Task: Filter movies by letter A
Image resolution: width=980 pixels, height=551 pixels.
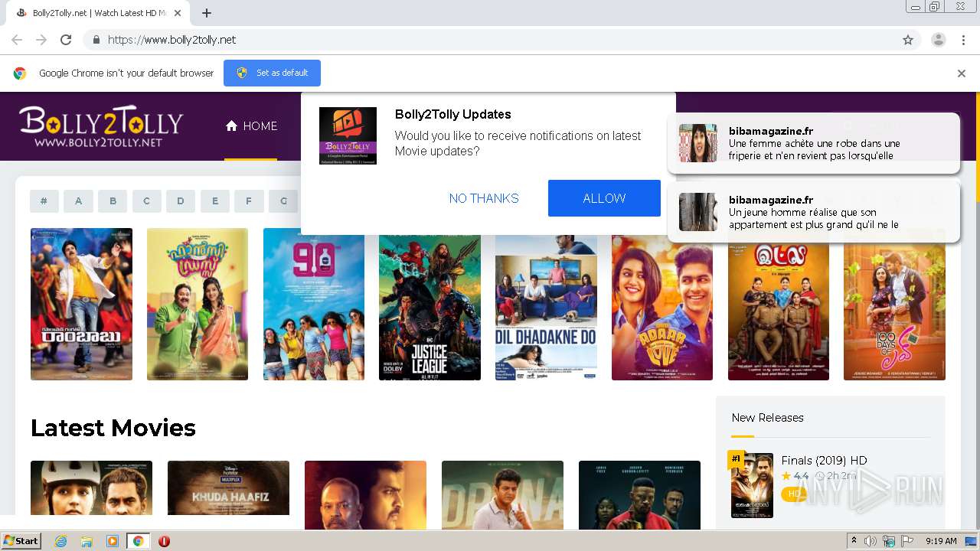Action: (x=78, y=201)
